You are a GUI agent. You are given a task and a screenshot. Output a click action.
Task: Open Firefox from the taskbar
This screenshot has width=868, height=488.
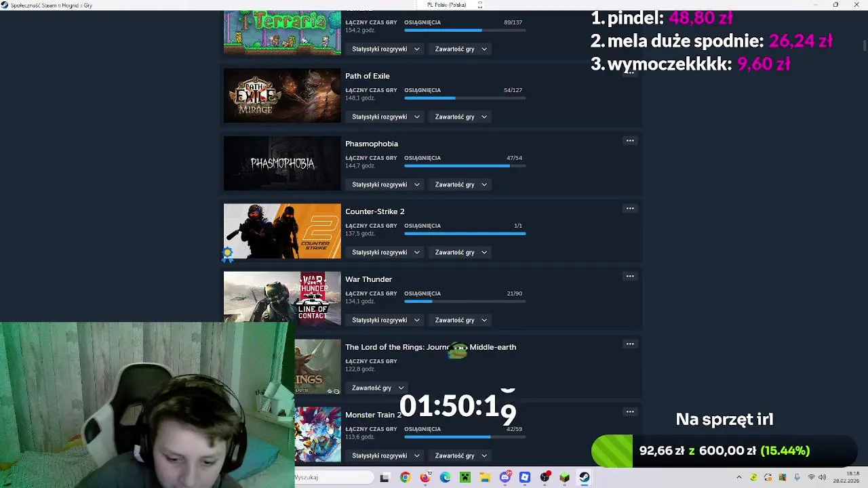tap(425, 477)
